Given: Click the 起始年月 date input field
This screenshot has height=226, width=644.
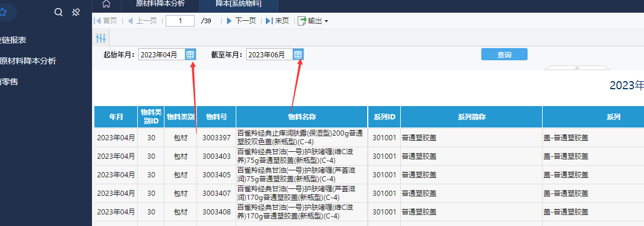Looking at the screenshot, I should (x=162, y=54).
